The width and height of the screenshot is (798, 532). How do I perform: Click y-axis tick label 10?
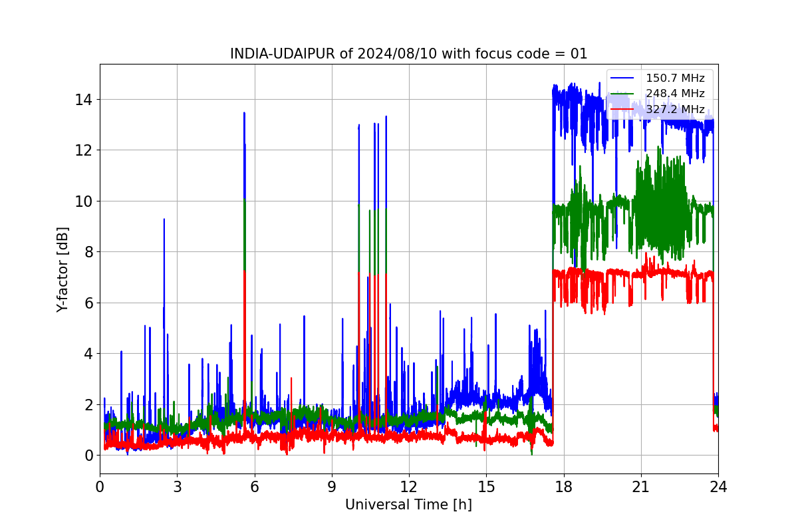(x=85, y=201)
